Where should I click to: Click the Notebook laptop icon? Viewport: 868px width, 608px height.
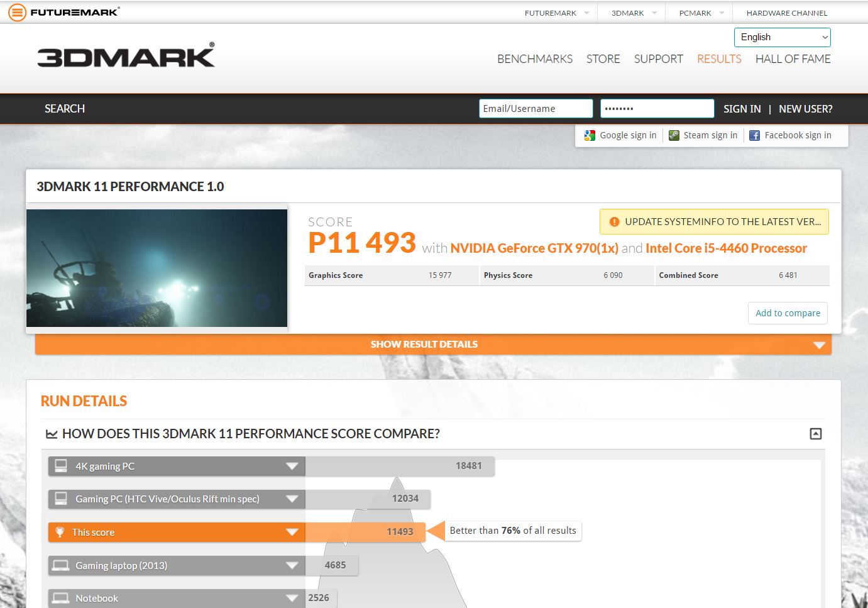tap(61, 598)
